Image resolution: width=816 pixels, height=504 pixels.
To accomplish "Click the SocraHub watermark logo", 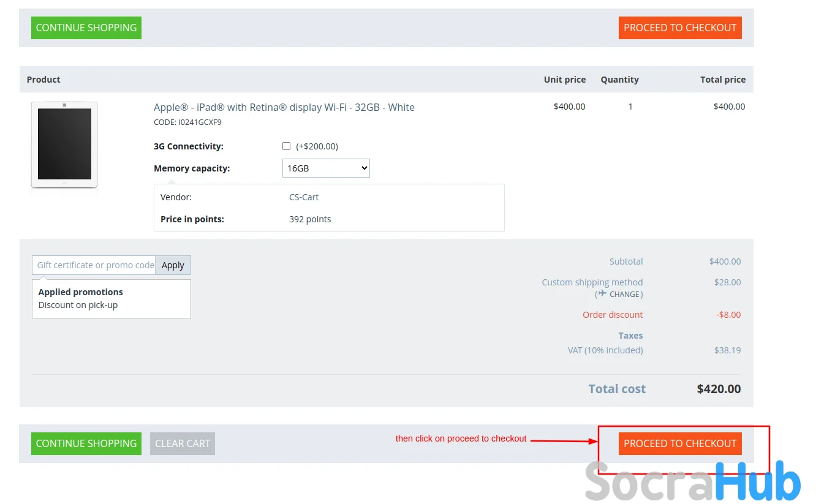I will click(x=692, y=481).
